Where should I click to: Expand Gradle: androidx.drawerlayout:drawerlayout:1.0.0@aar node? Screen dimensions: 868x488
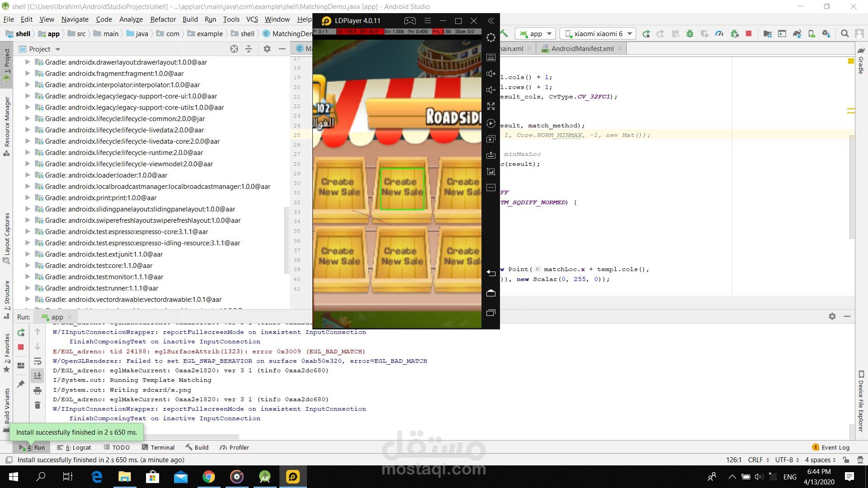pyautogui.click(x=28, y=62)
